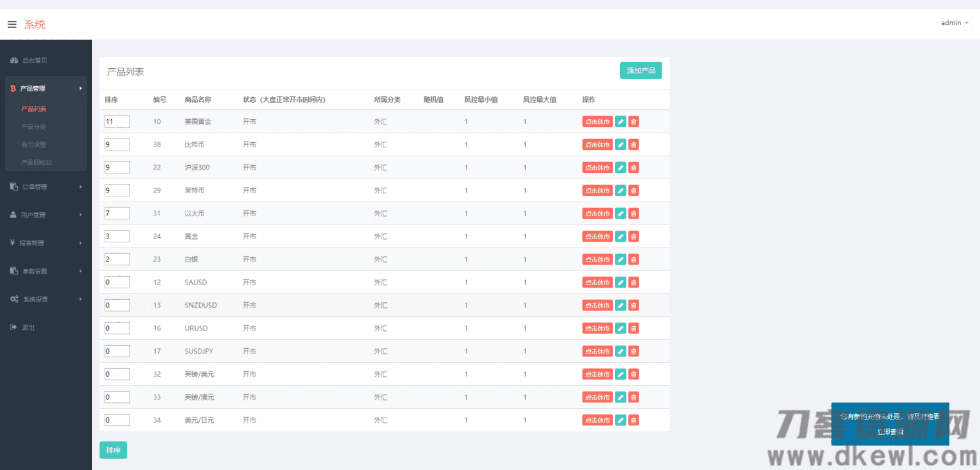Click the trash icon in the 黄金 row
Viewport: 980px width, 470px height.
pyautogui.click(x=633, y=237)
